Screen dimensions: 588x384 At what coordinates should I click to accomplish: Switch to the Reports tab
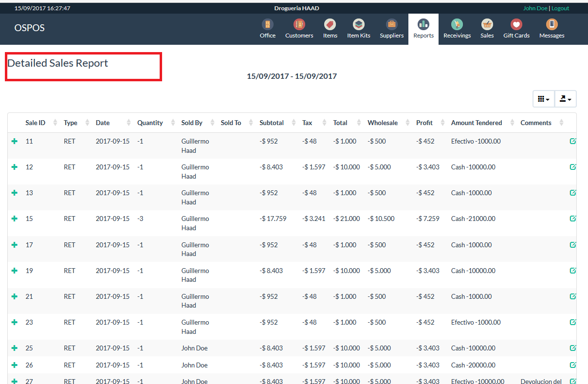coord(423,28)
